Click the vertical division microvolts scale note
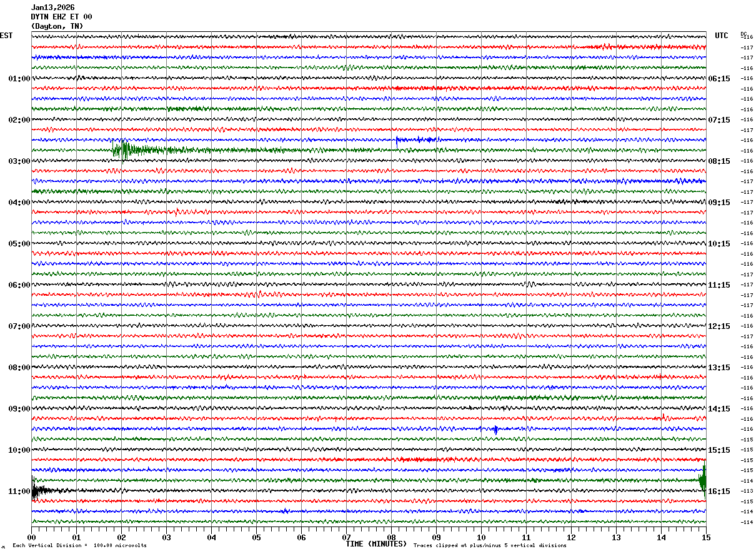This screenshot has height=554, width=756. click(79, 546)
